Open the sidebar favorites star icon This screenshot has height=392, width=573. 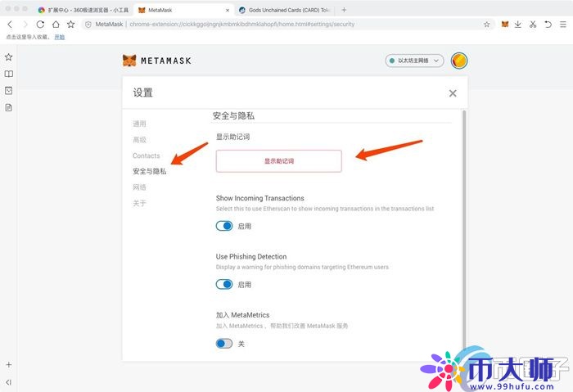[9, 57]
